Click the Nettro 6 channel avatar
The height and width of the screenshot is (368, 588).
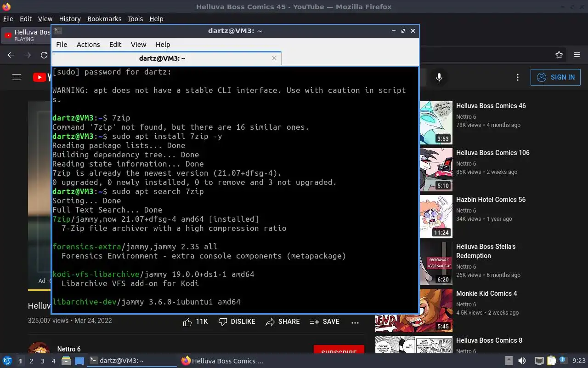click(40, 348)
